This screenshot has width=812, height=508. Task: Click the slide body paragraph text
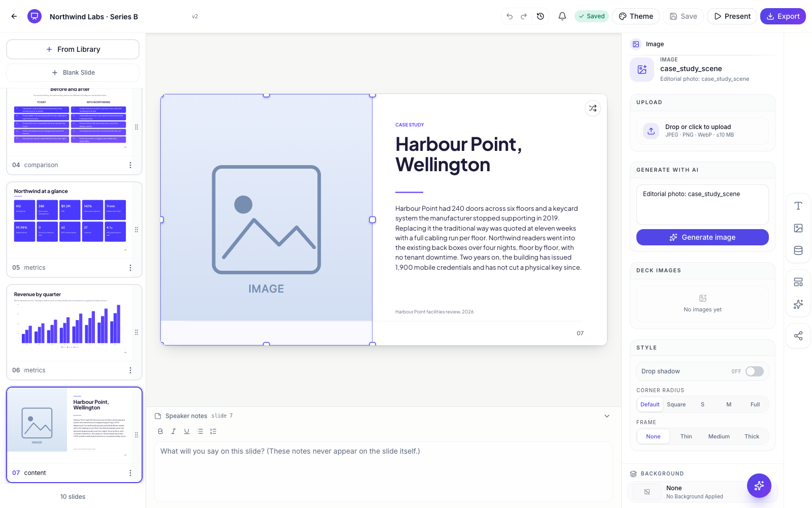tap(488, 238)
